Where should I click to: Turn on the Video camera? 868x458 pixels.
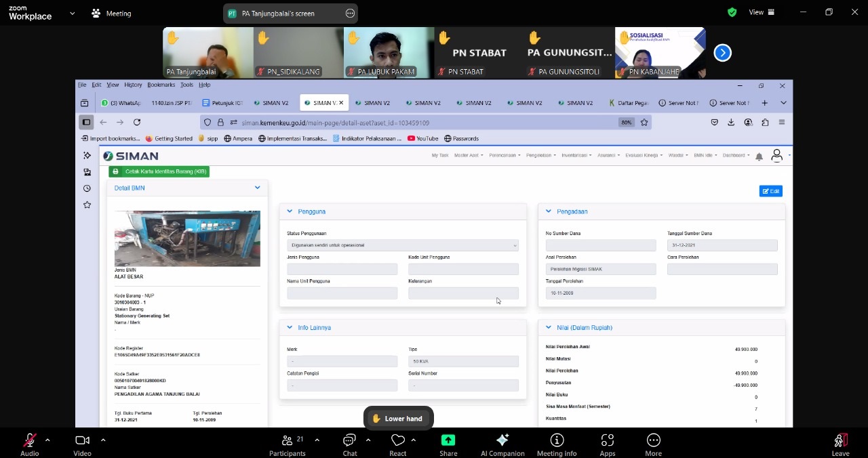82,444
